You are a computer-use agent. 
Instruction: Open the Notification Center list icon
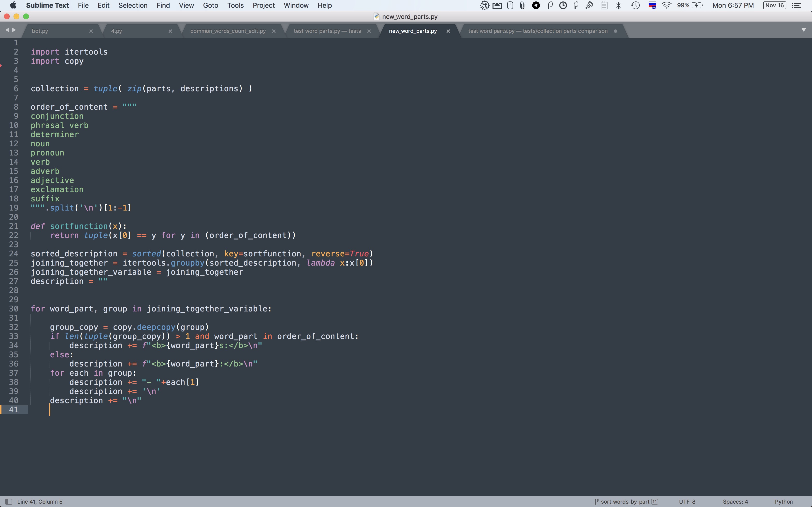797,5
